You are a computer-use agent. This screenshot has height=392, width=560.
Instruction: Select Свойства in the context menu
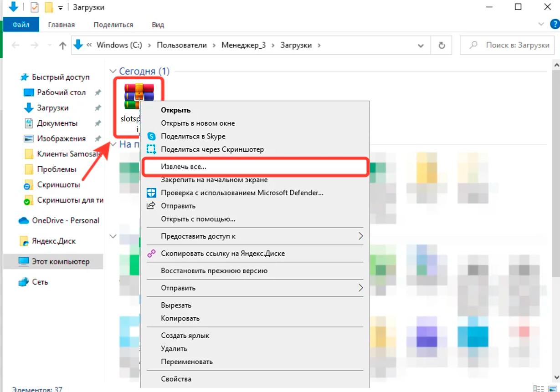tap(176, 379)
